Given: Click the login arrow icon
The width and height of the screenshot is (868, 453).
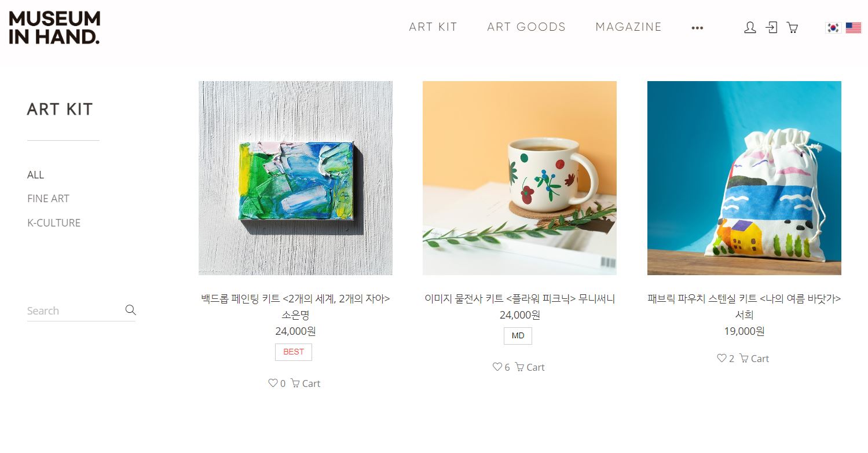Looking at the screenshot, I should pyautogui.click(x=771, y=27).
